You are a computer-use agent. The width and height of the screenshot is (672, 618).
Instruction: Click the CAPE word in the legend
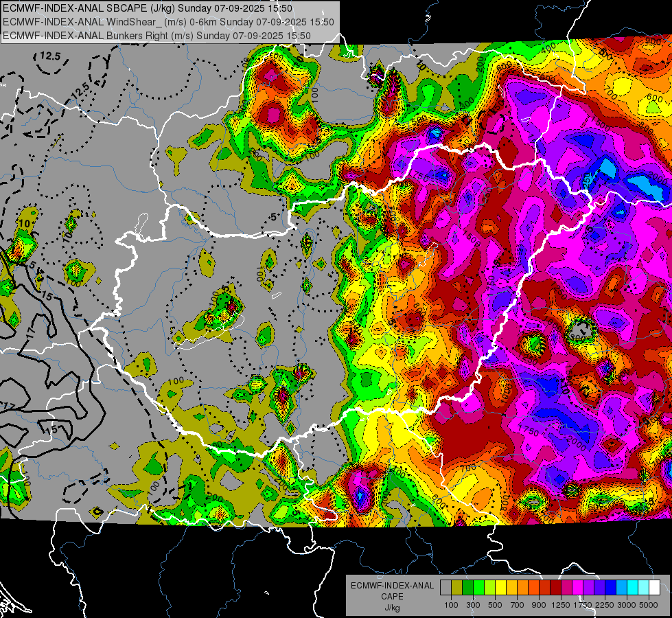392,596
